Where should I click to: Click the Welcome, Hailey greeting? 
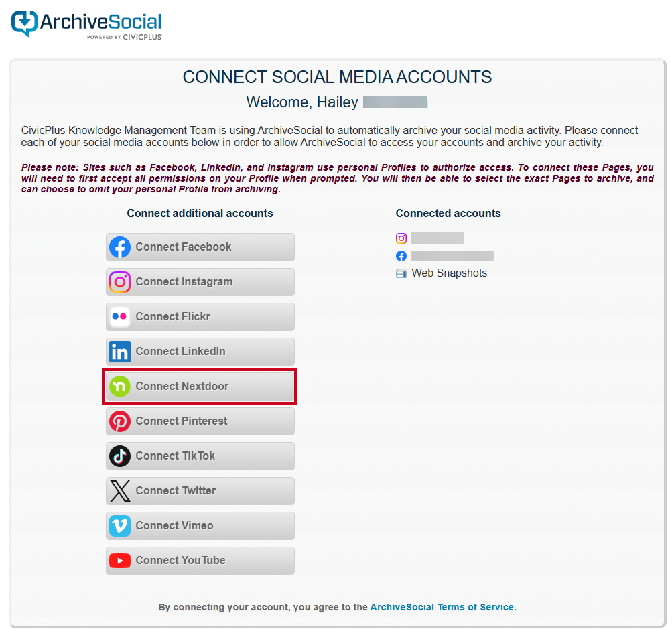pos(302,102)
